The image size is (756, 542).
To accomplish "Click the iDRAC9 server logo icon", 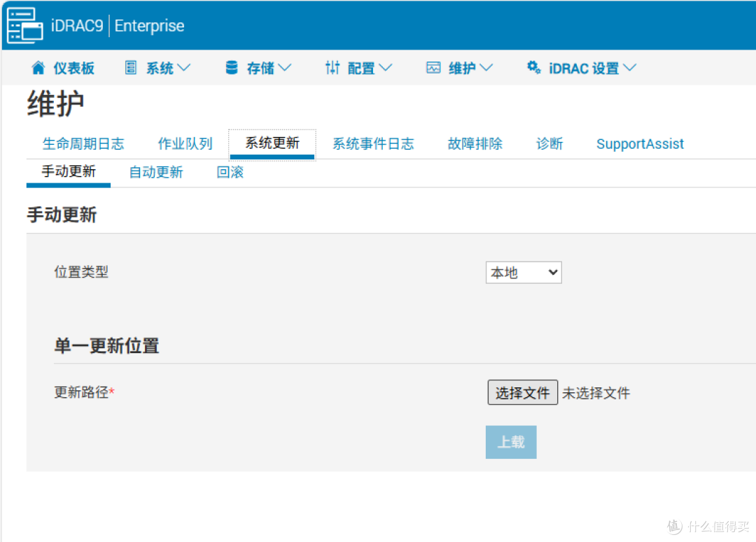I will (x=25, y=26).
